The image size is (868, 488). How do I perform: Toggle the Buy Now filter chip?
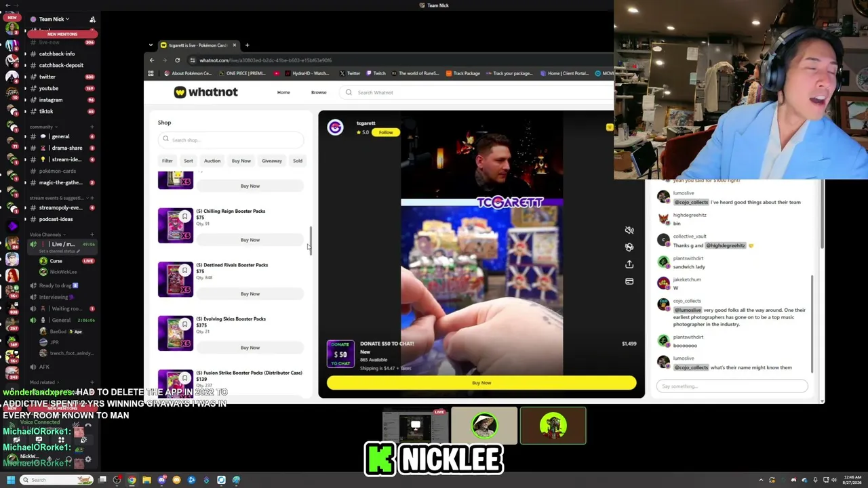pos(241,161)
